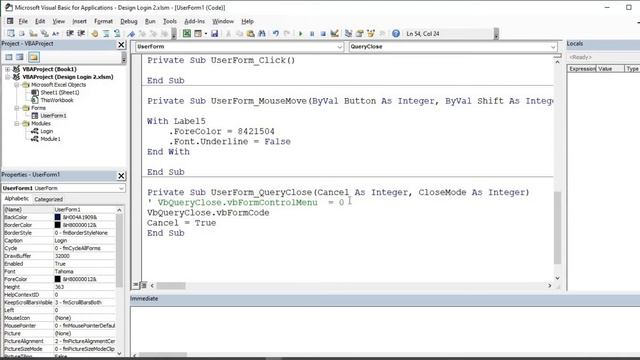Open arrow beside Insert UserForm icon

coord(206,33)
